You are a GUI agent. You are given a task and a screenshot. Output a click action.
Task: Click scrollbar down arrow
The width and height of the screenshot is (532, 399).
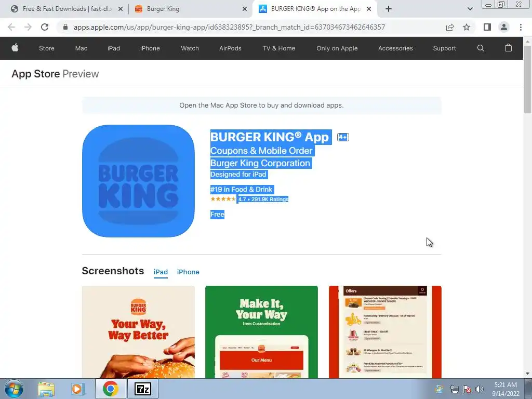527,374
